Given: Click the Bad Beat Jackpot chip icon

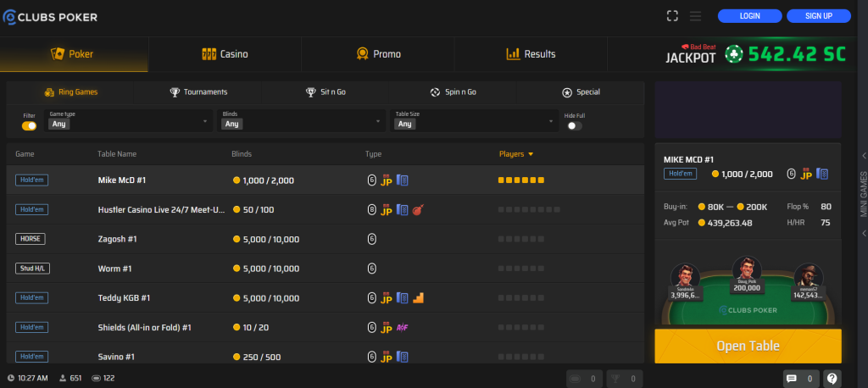Looking at the screenshot, I should 734,53.
